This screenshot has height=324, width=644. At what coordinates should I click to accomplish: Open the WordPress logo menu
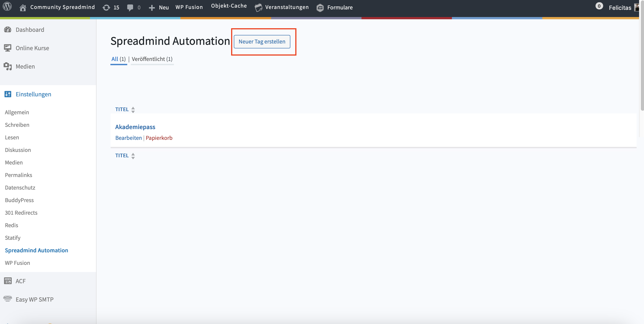(x=7, y=7)
